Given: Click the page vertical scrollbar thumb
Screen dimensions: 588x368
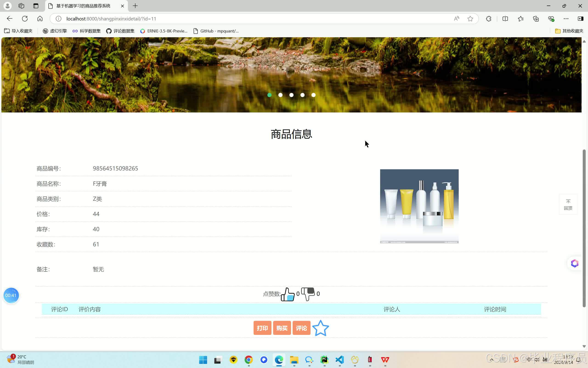Looking at the screenshot, I should click(584, 228).
